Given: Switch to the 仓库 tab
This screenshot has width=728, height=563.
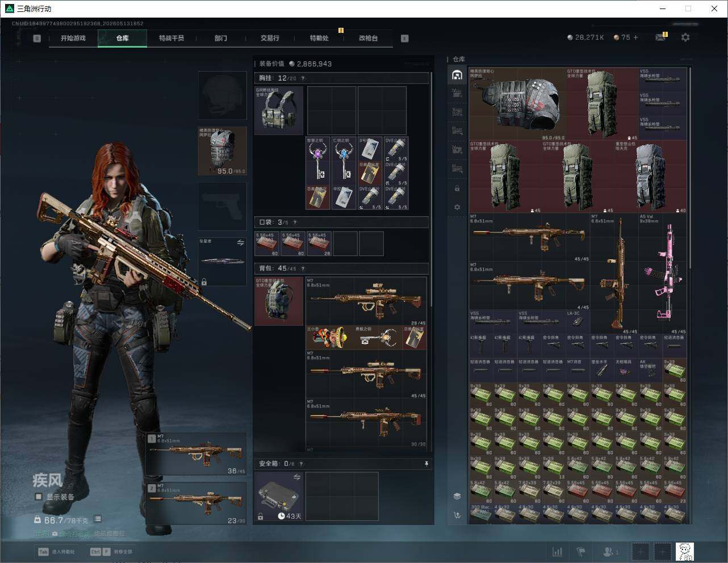Looking at the screenshot, I should [x=123, y=38].
